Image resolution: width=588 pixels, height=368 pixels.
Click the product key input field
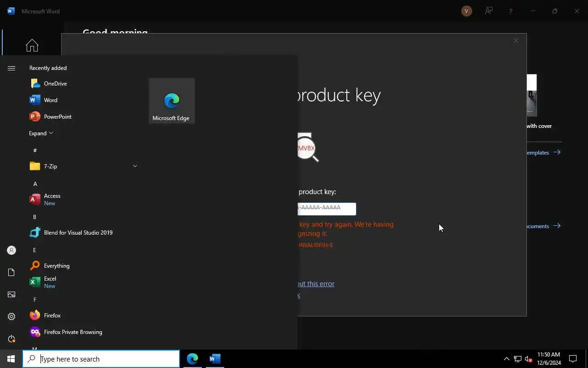point(327,208)
